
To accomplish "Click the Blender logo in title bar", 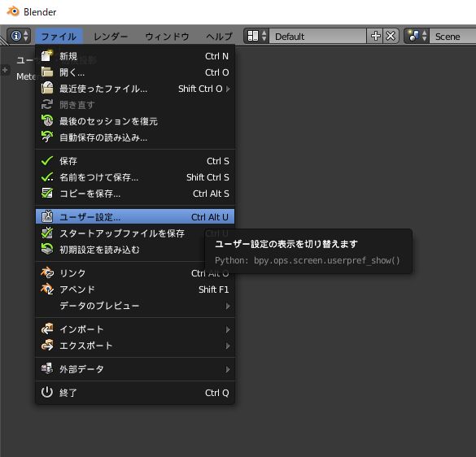I will point(13,11).
